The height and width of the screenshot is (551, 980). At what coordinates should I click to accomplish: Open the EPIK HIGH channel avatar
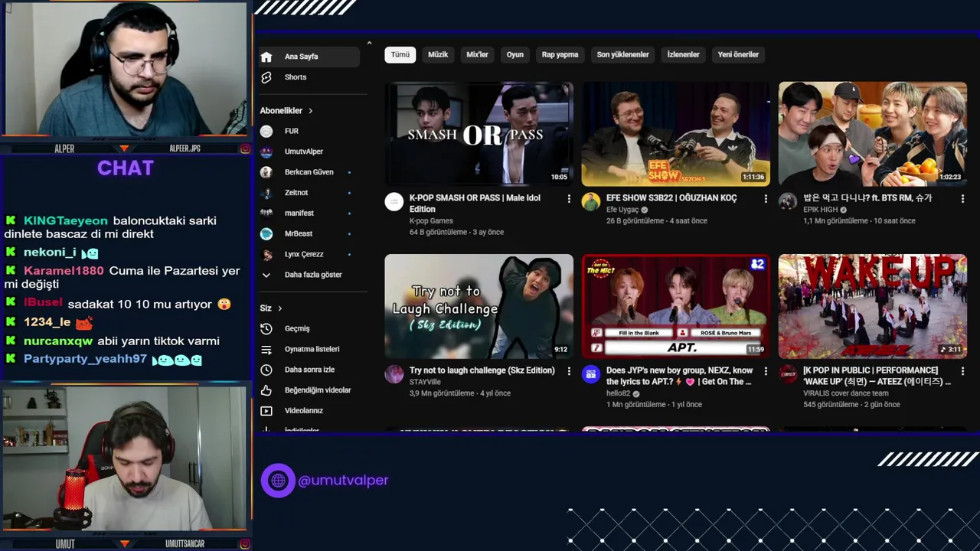pyautogui.click(x=788, y=202)
